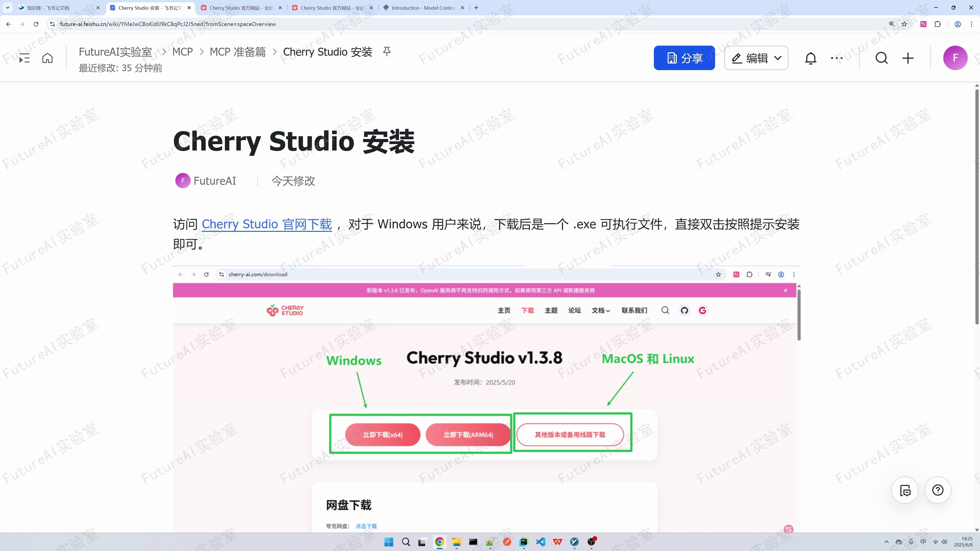Toggle the pin on this document
Screen dimensions: 980x551
point(387,52)
